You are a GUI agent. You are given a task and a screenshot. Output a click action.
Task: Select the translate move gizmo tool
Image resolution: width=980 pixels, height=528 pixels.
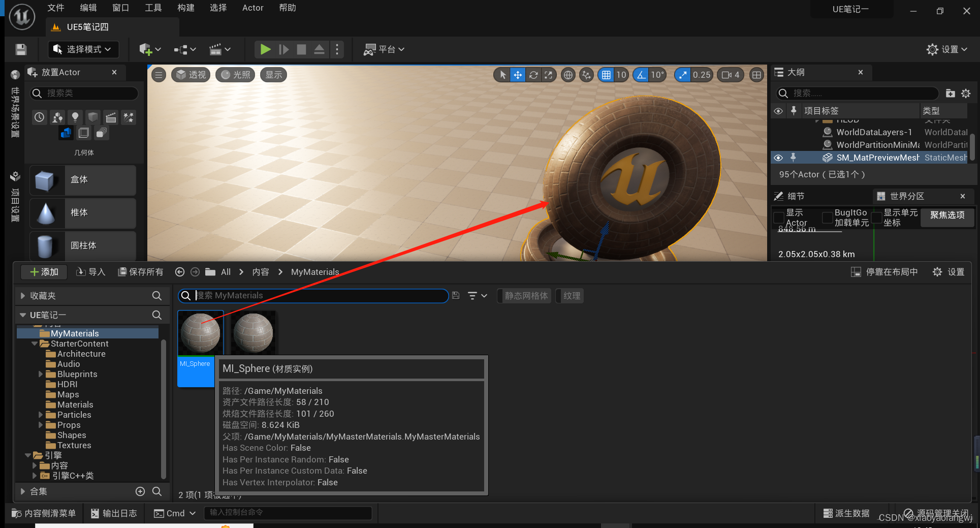tap(518, 75)
